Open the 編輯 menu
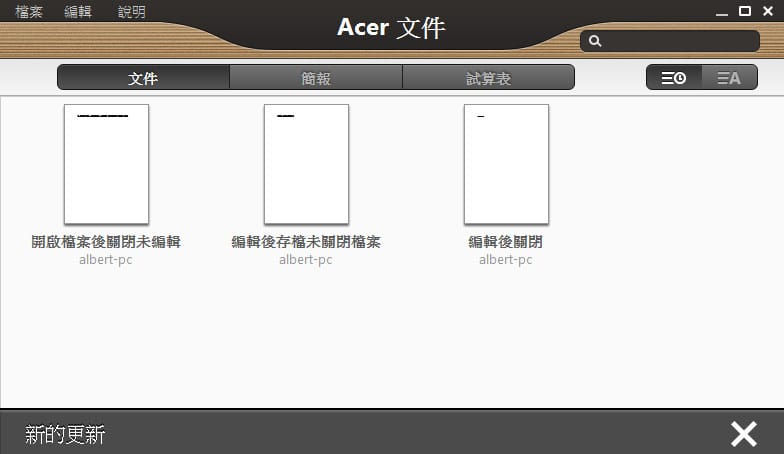This screenshot has height=454, width=784. coord(78,12)
